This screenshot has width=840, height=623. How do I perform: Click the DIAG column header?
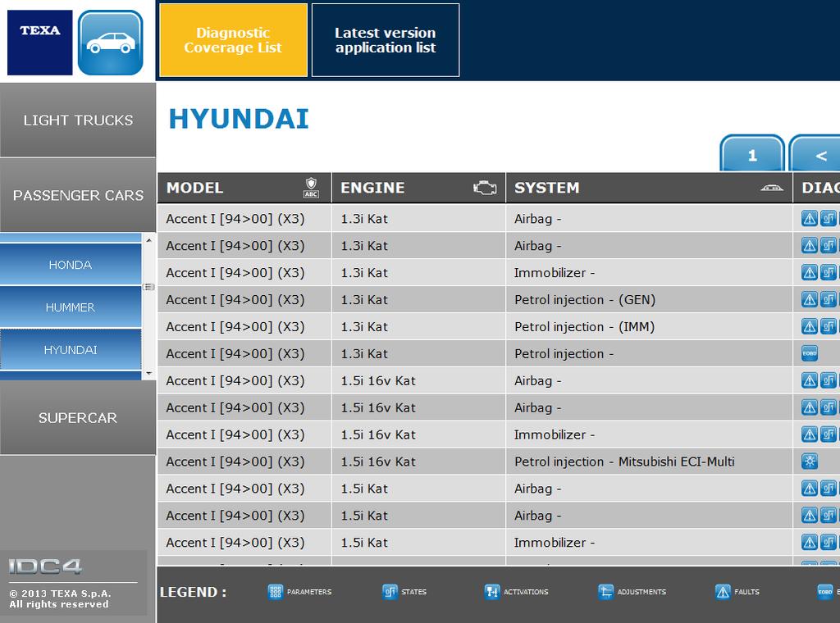(x=816, y=188)
